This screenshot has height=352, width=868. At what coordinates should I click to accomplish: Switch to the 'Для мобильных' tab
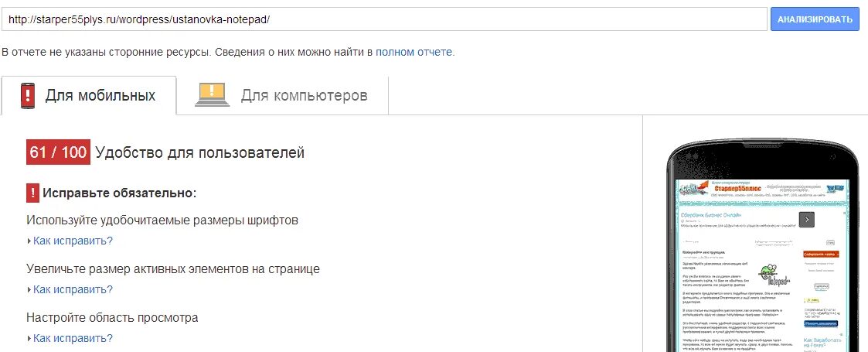point(89,95)
